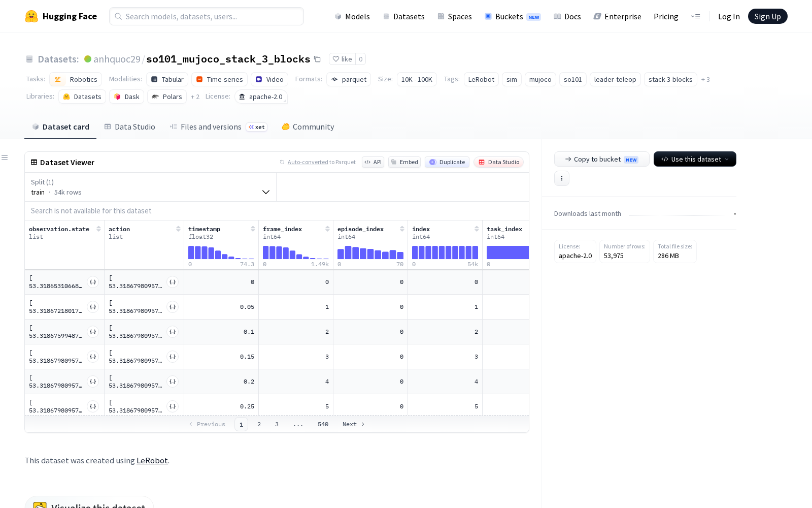Click the search models input field
The width and height of the screenshot is (812, 508).
coord(207,16)
